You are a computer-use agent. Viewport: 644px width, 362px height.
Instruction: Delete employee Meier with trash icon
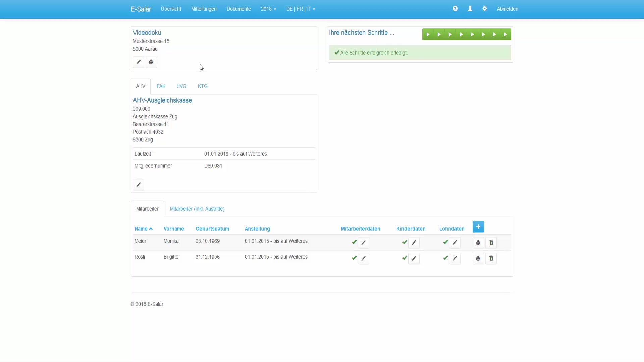(x=491, y=242)
